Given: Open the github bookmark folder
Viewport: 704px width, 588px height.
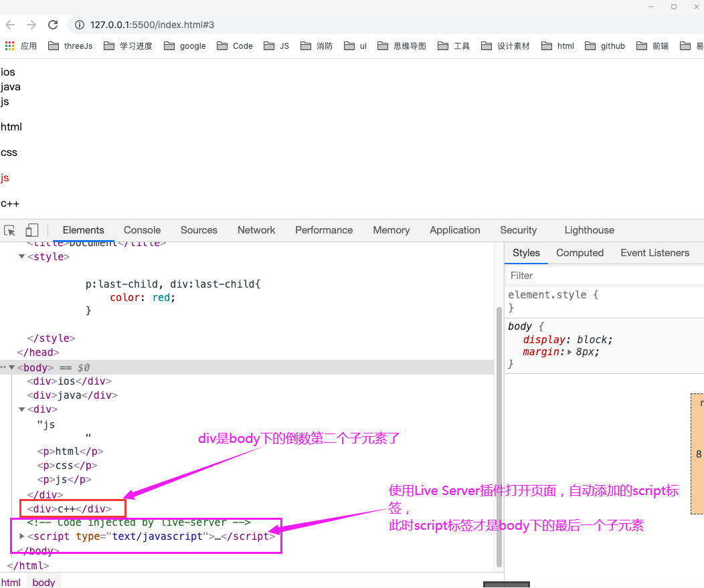Looking at the screenshot, I should (605, 45).
